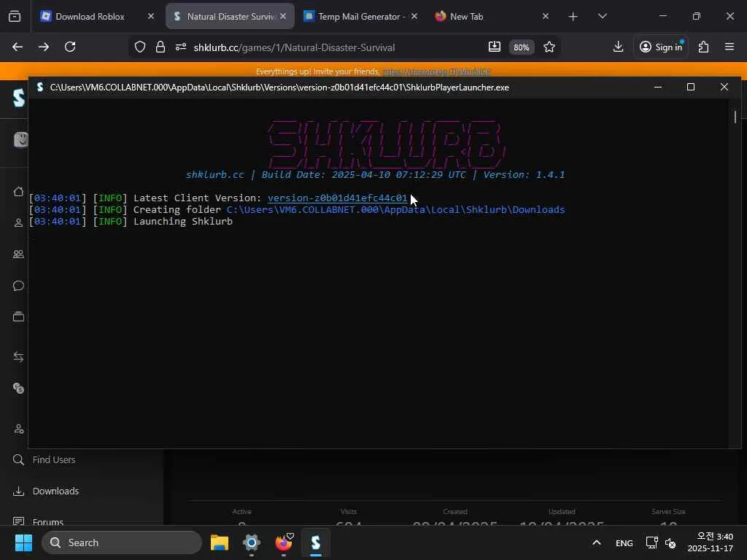Open Downloads in sidebar
Viewport: 747px width, 560px height.
tap(46, 491)
